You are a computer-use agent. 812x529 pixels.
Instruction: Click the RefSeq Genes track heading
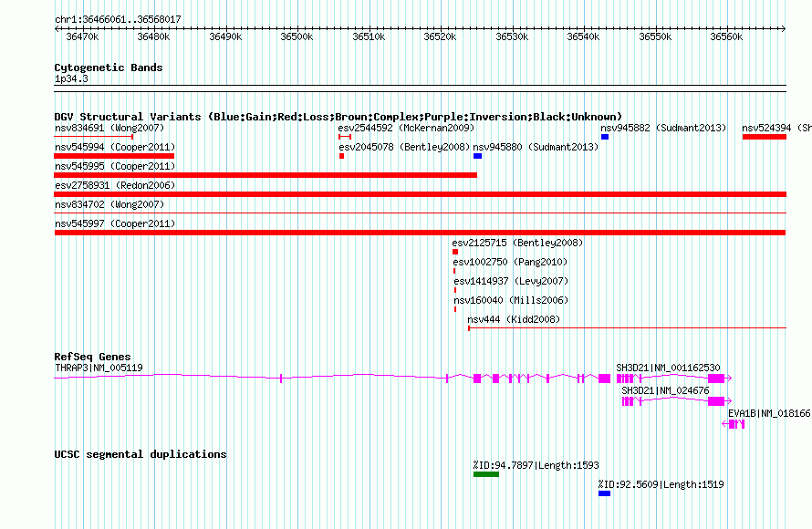pos(92,357)
